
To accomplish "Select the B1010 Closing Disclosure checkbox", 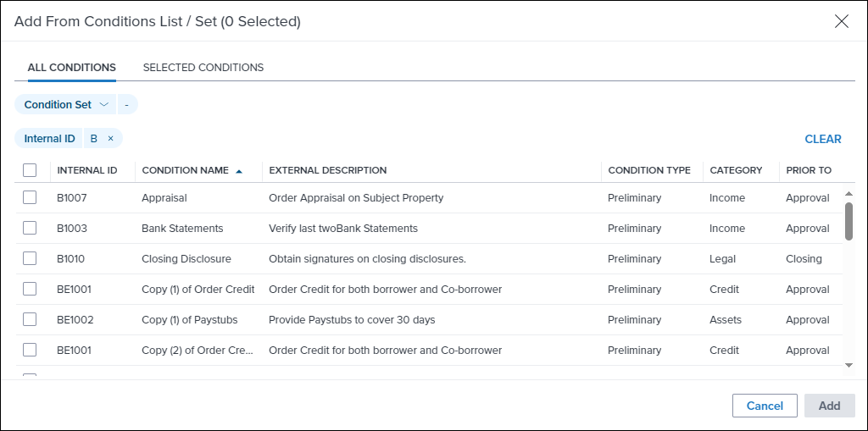I will tap(30, 258).
